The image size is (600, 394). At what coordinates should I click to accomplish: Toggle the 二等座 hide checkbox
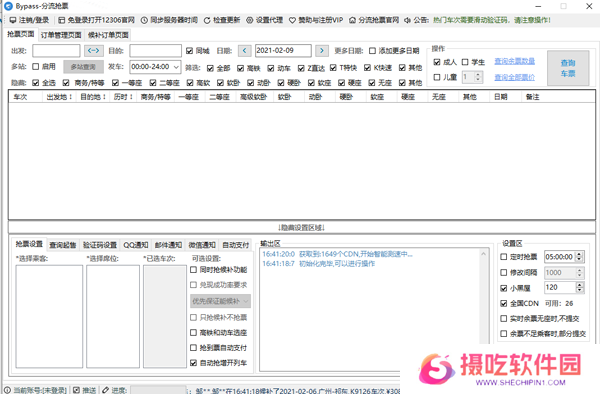[153, 83]
